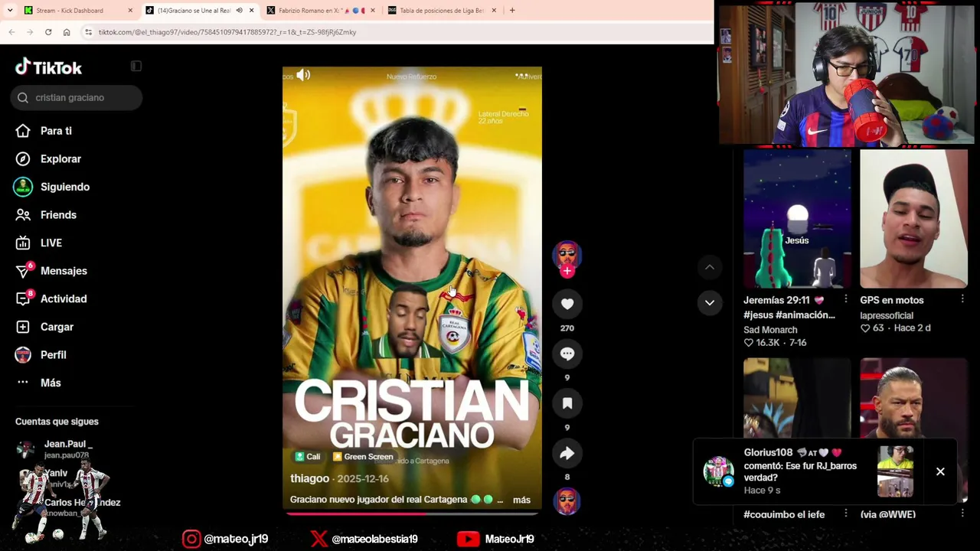Image resolution: width=980 pixels, height=551 pixels.
Task: Switch to the Tabla de posiciones tab
Action: pyautogui.click(x=443, y=11)
